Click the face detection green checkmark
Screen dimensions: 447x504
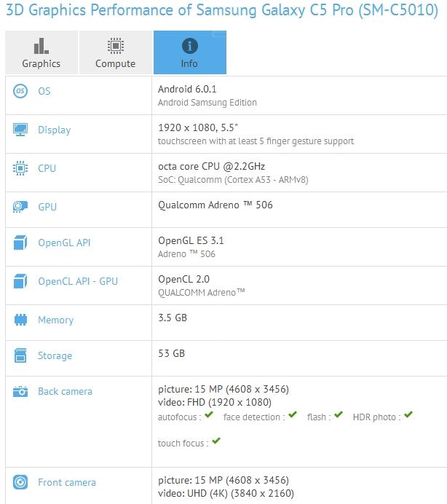point(293,414)
